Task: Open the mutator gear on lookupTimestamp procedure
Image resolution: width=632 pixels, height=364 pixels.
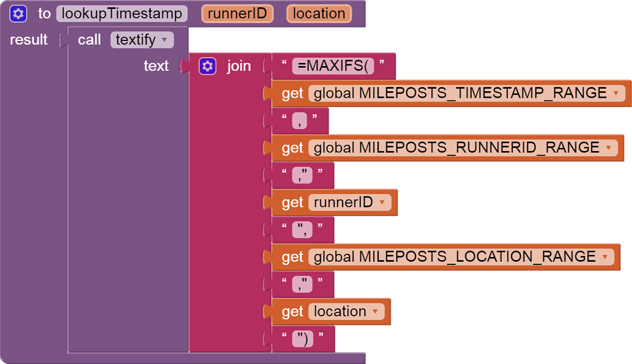Action: (18, 13)
